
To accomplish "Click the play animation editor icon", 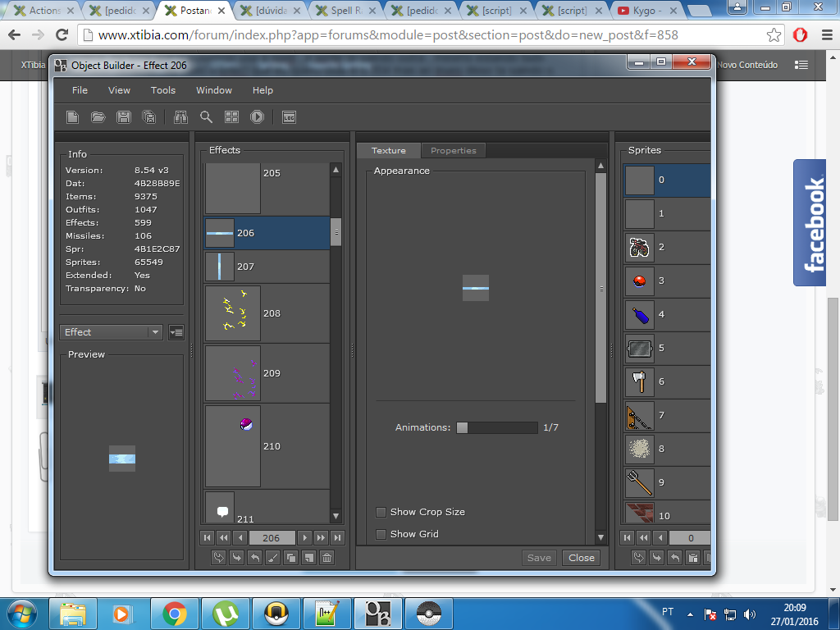I will coord(257,116).
